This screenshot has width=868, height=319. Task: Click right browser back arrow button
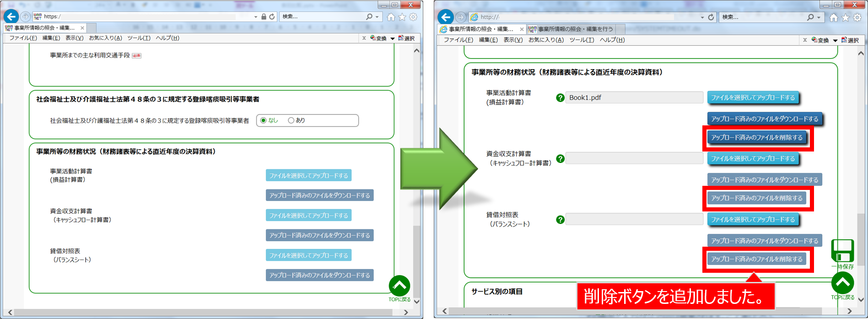tap(446, 17)
